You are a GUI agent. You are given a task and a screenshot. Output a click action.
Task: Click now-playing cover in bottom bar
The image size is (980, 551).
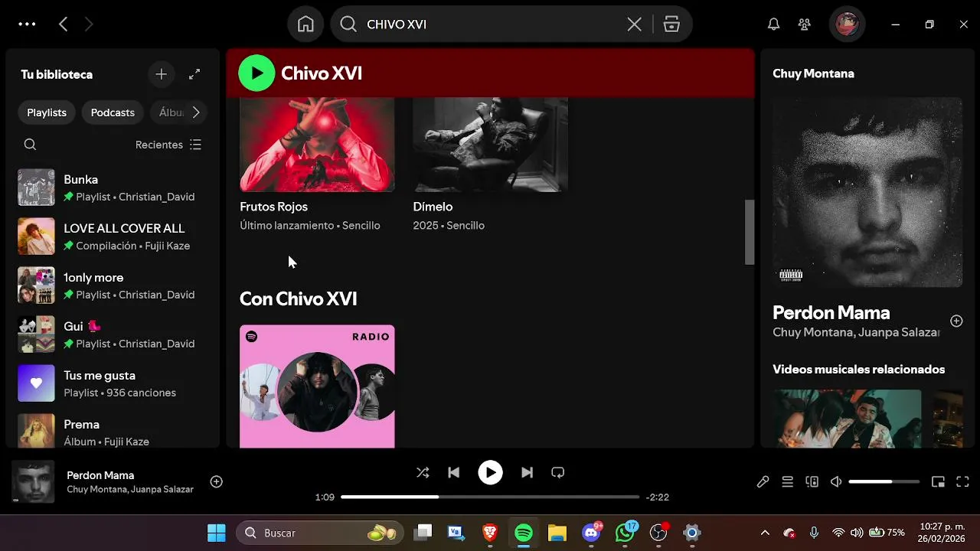click(x=33, y=481)
